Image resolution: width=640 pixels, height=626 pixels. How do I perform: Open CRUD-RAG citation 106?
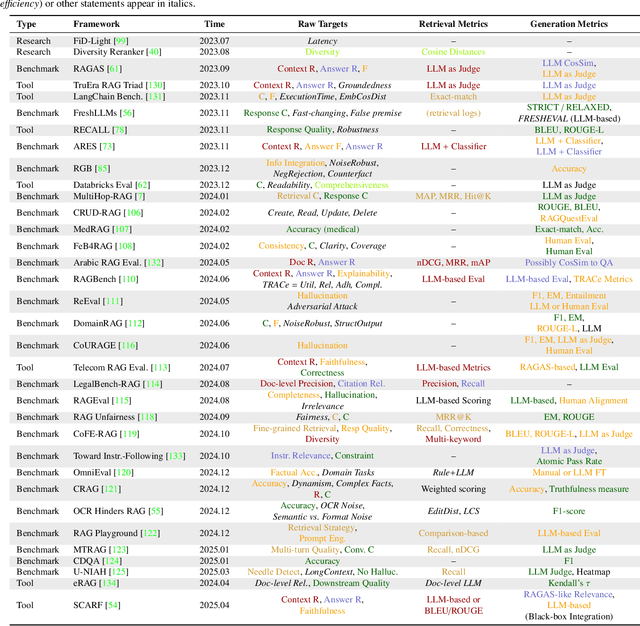pos(132,213)
